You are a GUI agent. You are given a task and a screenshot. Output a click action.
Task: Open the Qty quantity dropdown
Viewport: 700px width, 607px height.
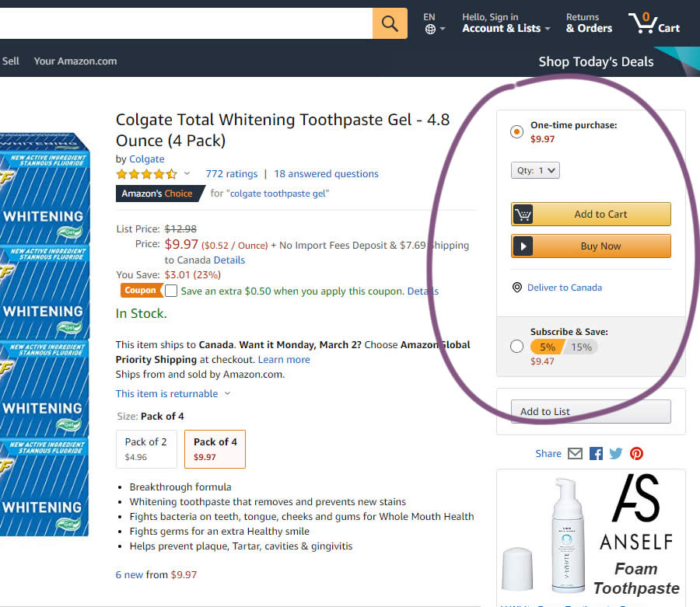click(x=535, y=170)
